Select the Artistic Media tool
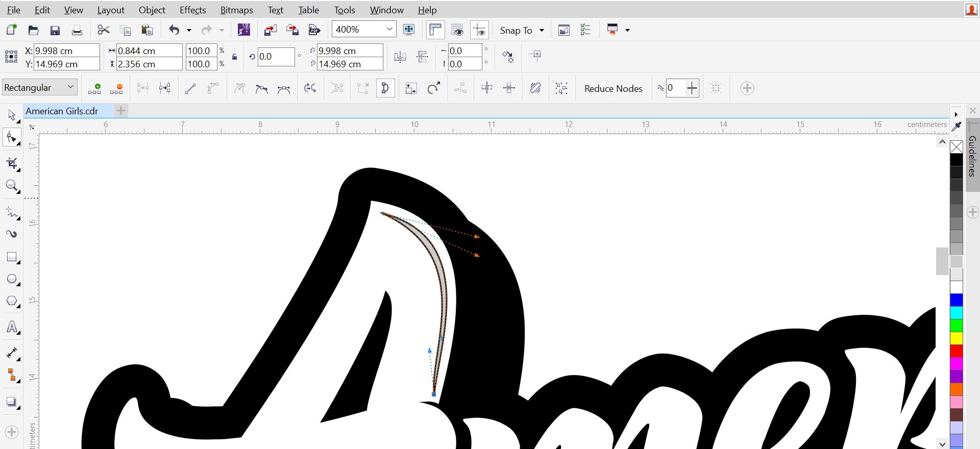This screenshot has width=980, height=449. tap(12, 234)
